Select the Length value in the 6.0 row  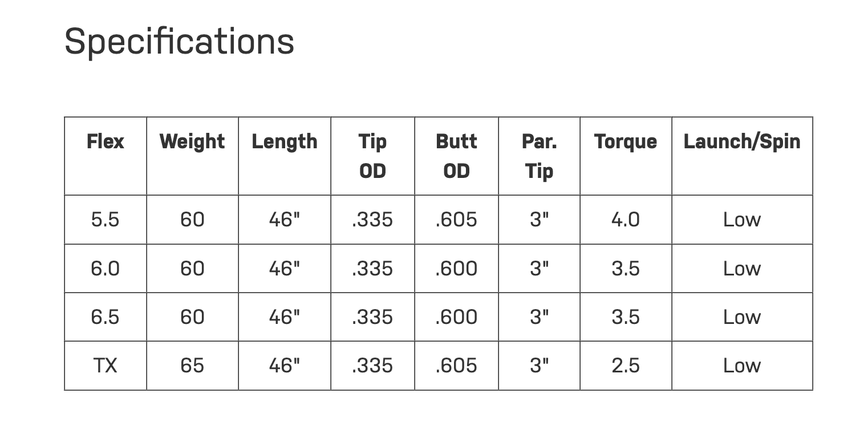(x=285, y=269)
